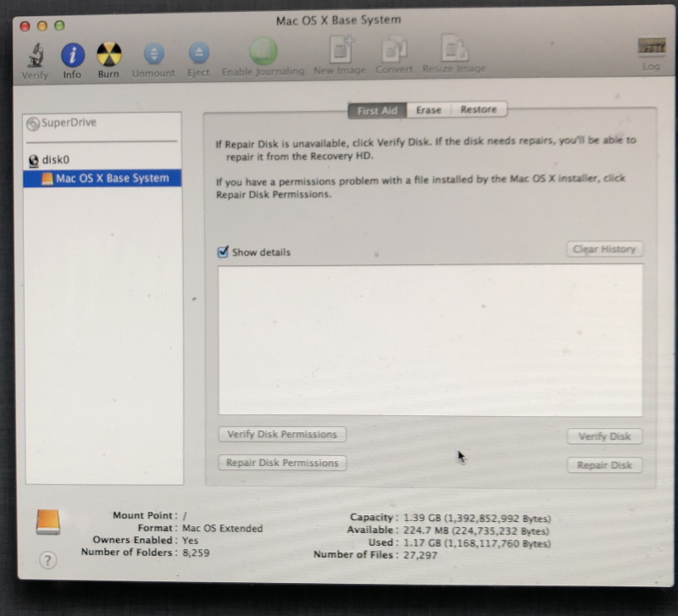Click the Format value Mac OS Extended
678x616 pixels.
tap(222, 528)
